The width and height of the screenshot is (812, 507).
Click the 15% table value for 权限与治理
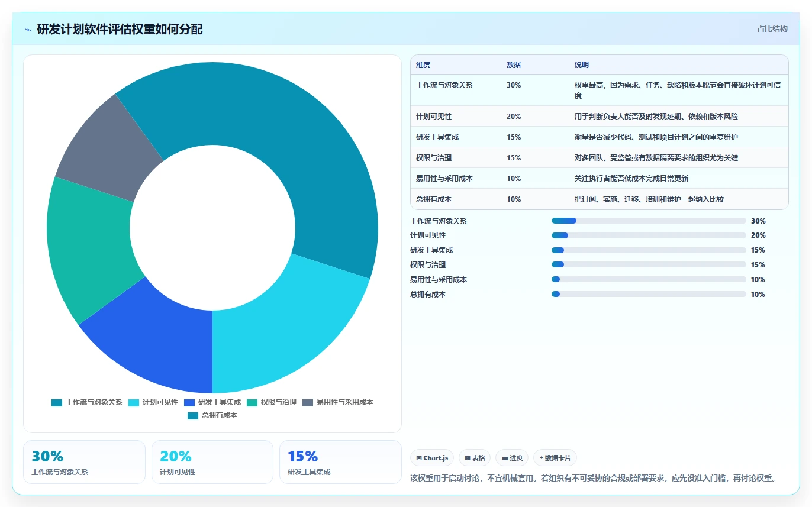(x=514, y=158)
